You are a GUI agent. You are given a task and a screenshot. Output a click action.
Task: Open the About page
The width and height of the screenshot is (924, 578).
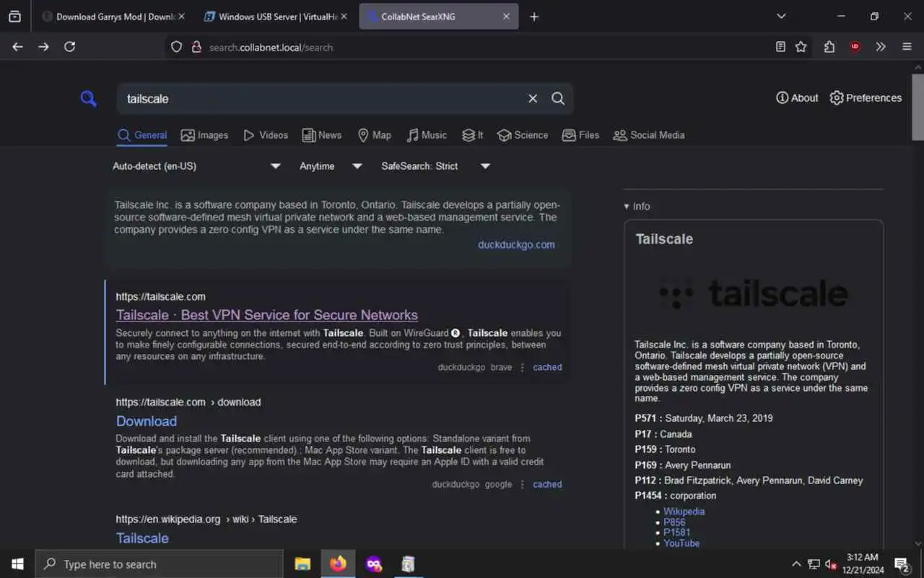coord(797,98)
